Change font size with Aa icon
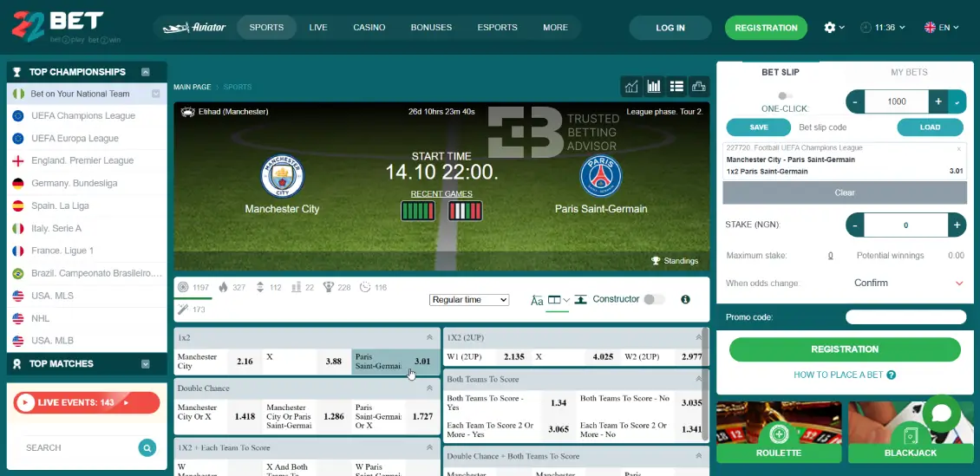 point(537,300)
